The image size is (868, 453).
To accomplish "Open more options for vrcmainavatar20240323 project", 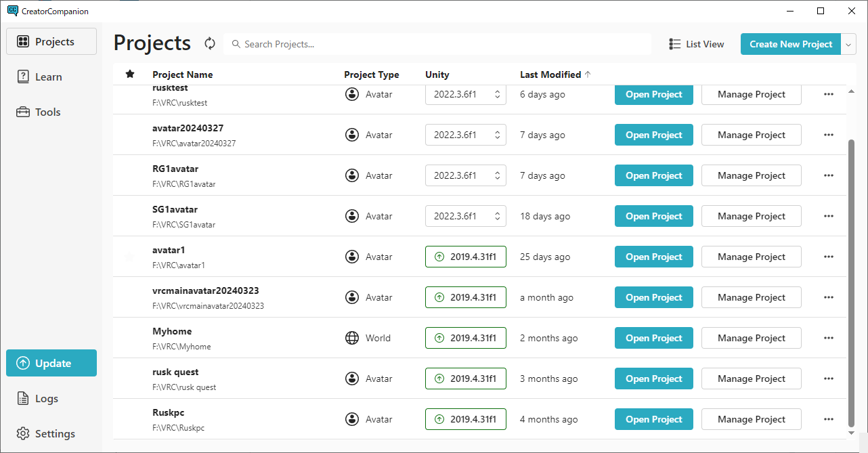I will click(x=829, y=297).
